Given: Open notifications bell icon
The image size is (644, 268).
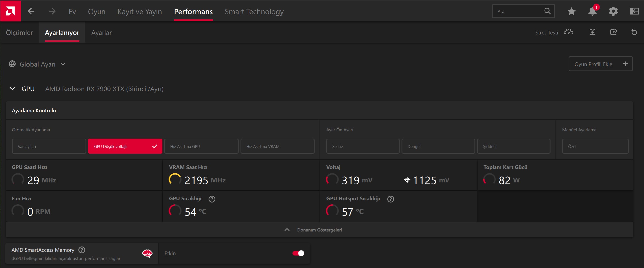Looking at the screenshot, I should [x=592, y=11].
